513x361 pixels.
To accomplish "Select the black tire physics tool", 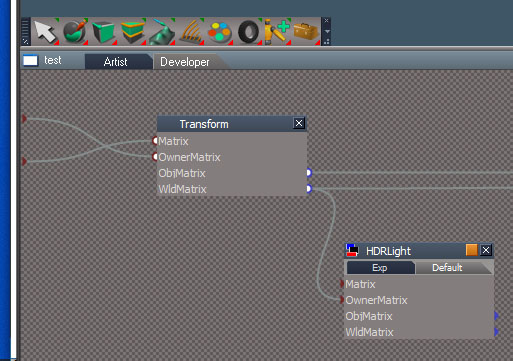I will coord(248,32).
